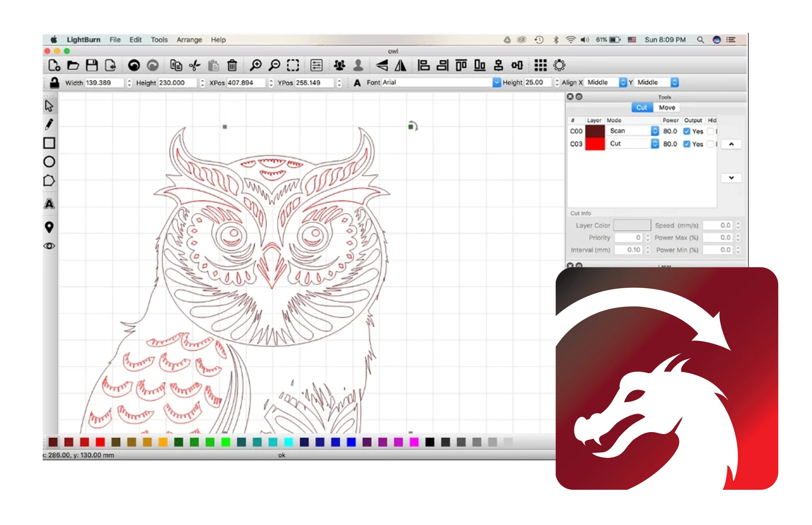Open the Grid Array tool
This screenshot has width=812, height=525.
click(540, 65)
